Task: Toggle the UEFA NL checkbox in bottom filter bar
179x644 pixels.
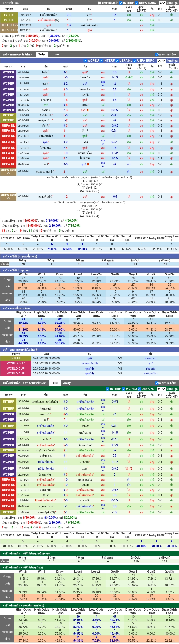Action: tap(139, 389)
